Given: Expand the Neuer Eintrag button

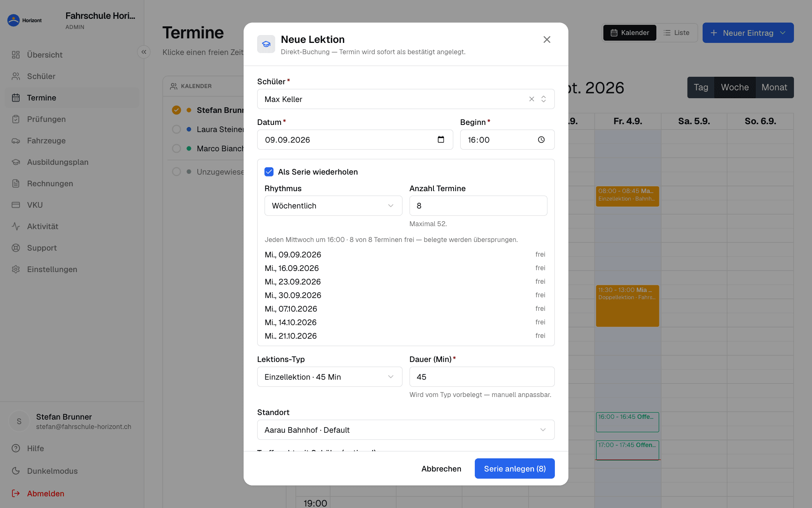Looking at the screenshot, I should [748, 33].
